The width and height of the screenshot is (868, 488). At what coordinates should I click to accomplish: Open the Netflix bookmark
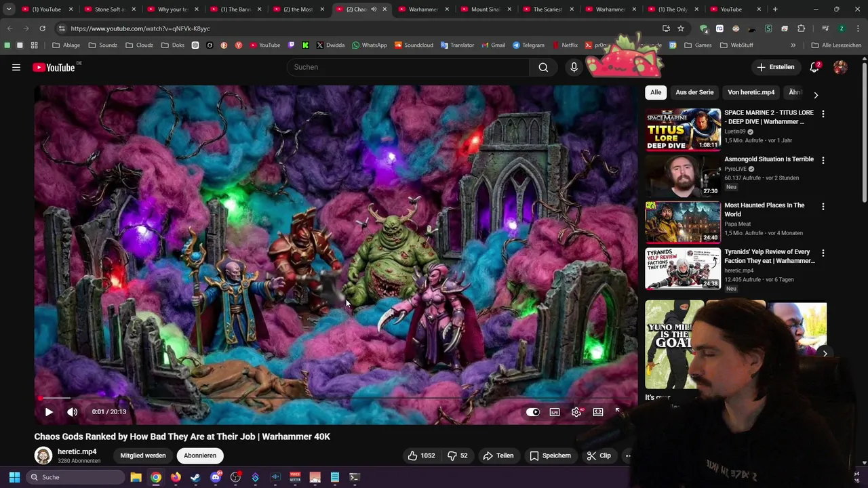(565, 45)
